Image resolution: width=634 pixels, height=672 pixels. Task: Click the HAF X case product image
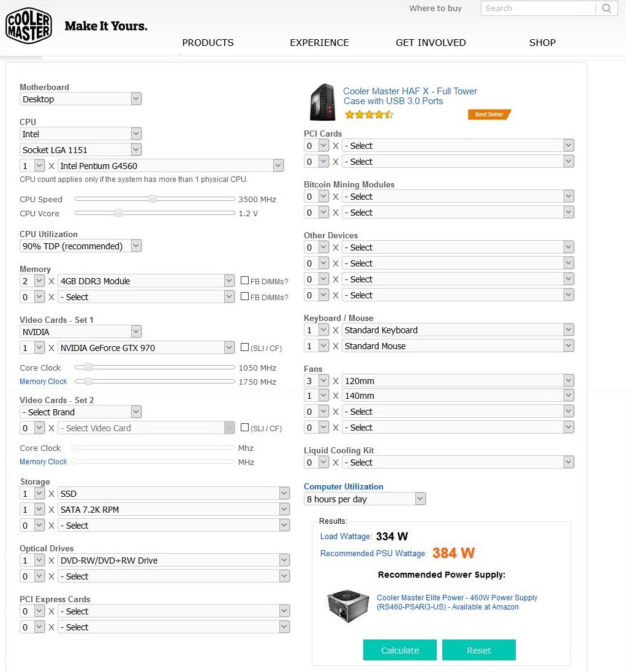coord(323,102)
